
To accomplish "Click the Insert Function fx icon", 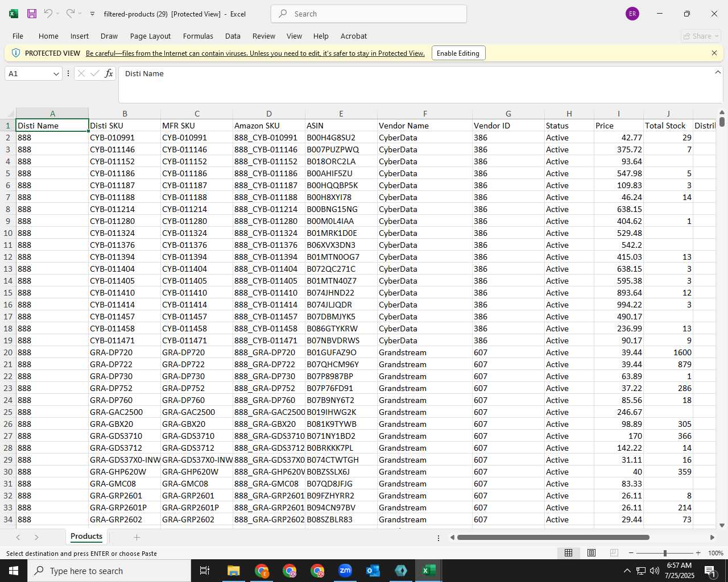I will (109, 73).
